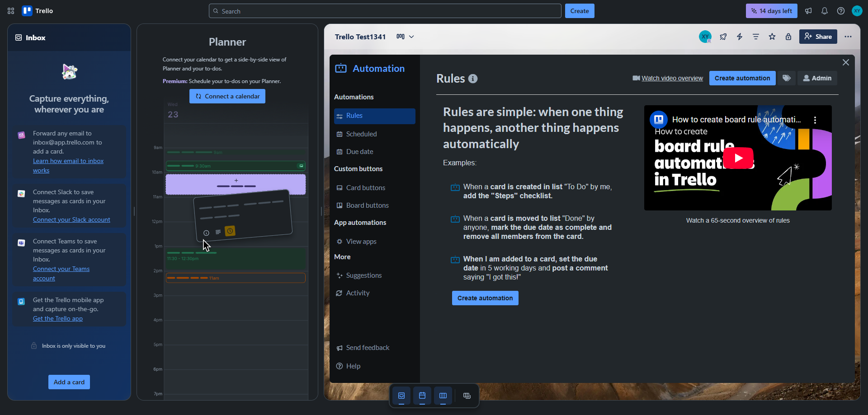Click the Trello Test1341 board title
The height and width of the screenshot is (415, 868).
(x=360, y=37)
